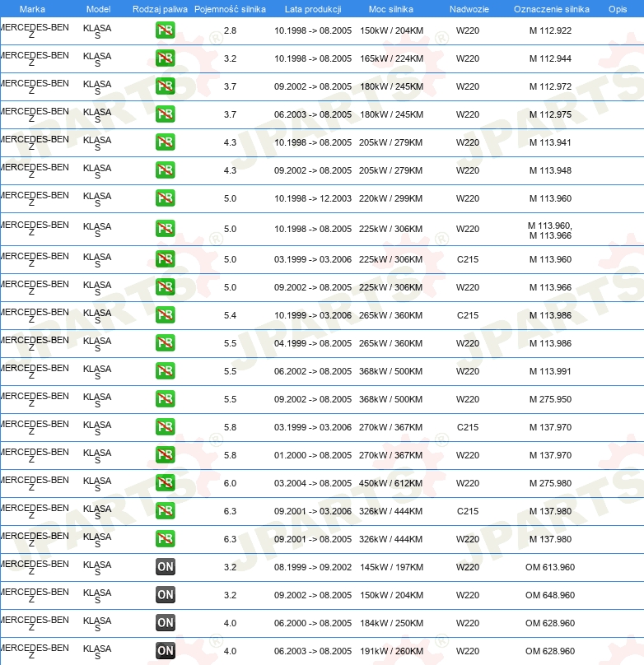Click the petrol icon in the M 113.991 row
The height and width of the screenshot is (665, 644).
(166, 371)
